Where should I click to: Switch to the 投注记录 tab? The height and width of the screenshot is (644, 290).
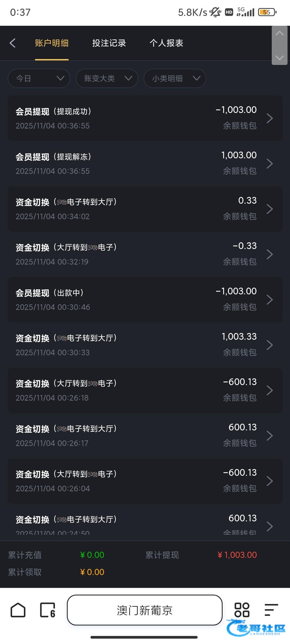tap(109, 43)
